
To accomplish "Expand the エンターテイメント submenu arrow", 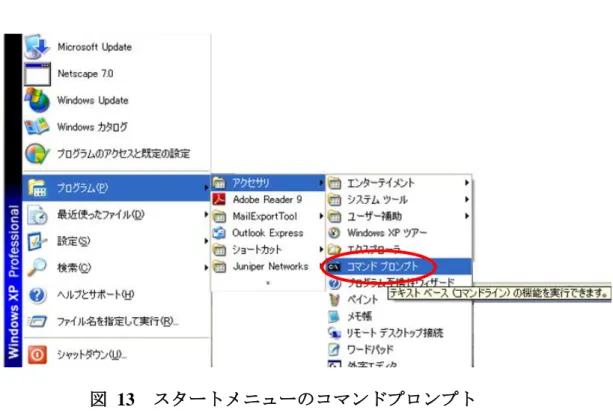I will pyautogui.click(x=466, y=183).
